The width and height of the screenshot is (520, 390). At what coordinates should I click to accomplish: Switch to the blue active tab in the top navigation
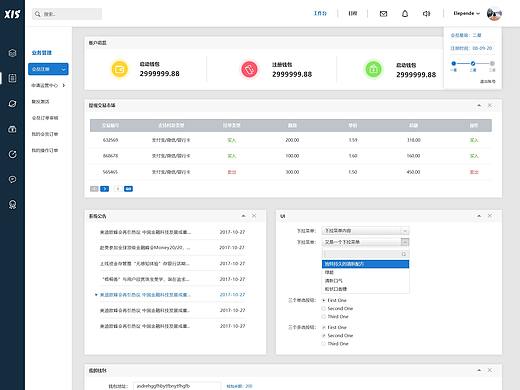320,13
